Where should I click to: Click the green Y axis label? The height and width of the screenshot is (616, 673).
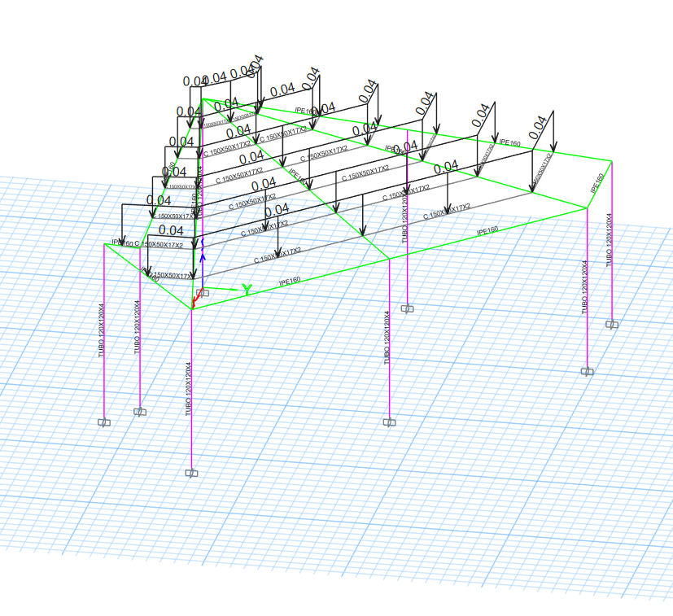tap(248, 290)
